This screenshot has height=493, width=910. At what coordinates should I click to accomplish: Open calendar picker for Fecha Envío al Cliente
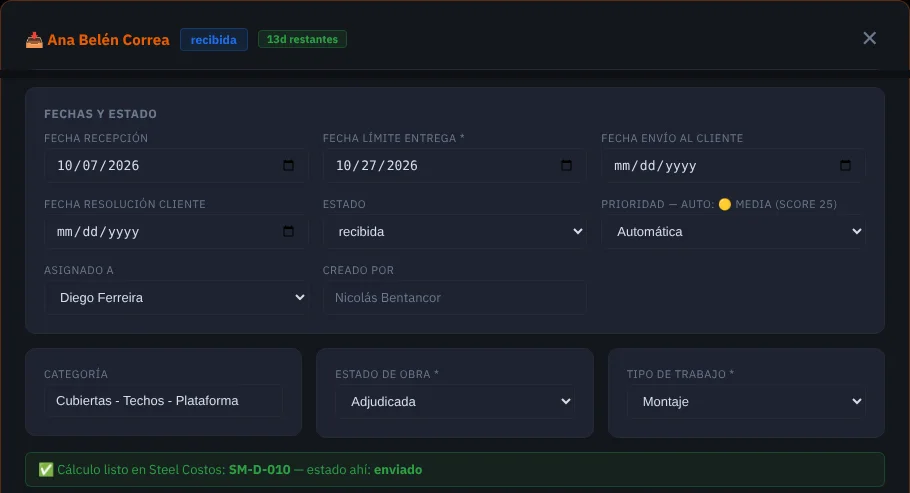(x=846, y=165)
